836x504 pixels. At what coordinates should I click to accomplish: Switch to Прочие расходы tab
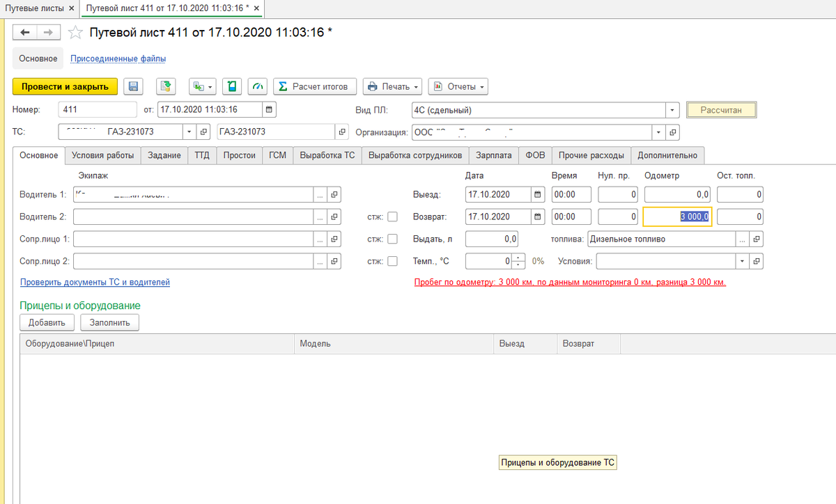point(592,155)
